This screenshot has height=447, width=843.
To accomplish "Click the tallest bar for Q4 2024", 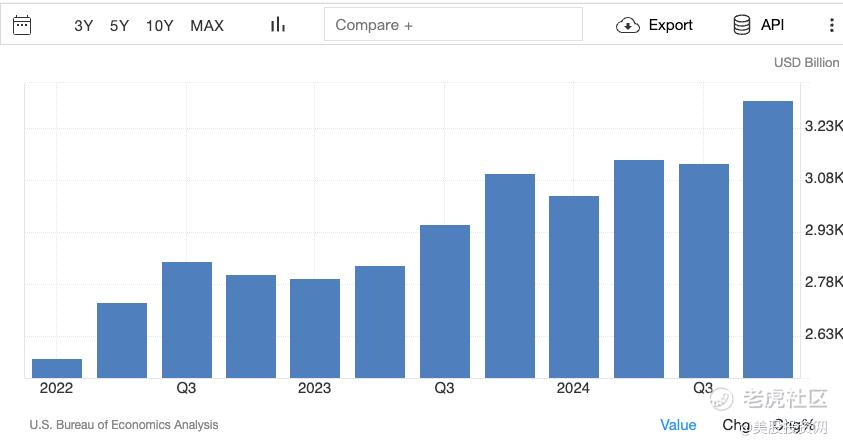I will (768, 239).
